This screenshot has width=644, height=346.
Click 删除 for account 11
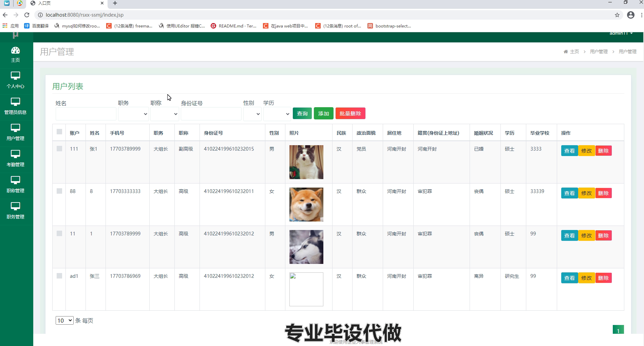coord(603,235)
